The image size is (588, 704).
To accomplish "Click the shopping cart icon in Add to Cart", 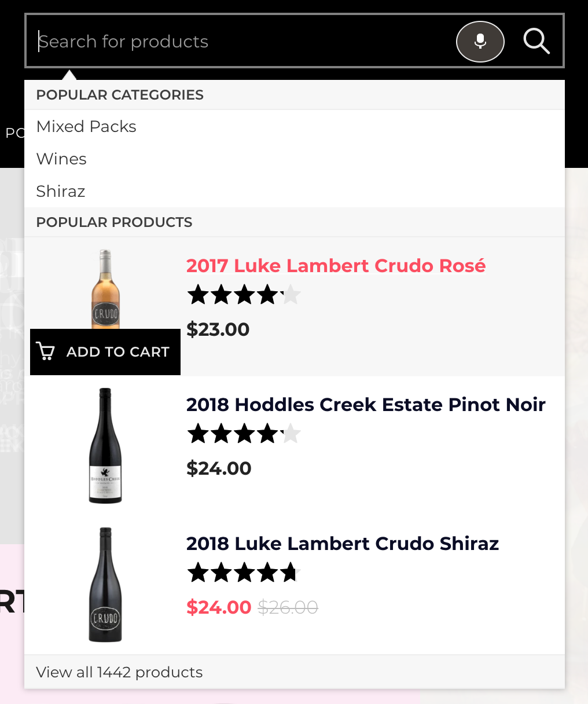I will tap(46, 351).
